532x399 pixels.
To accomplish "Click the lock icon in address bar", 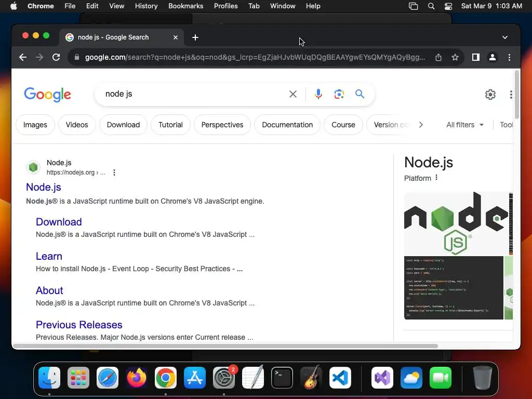I will (77, 57).
